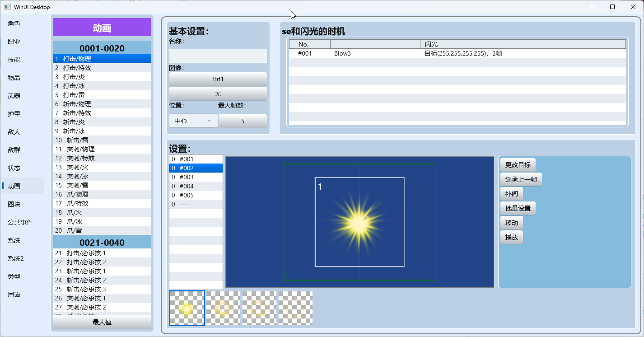Select the selected starburst cell thumbnail

(187, 308)
